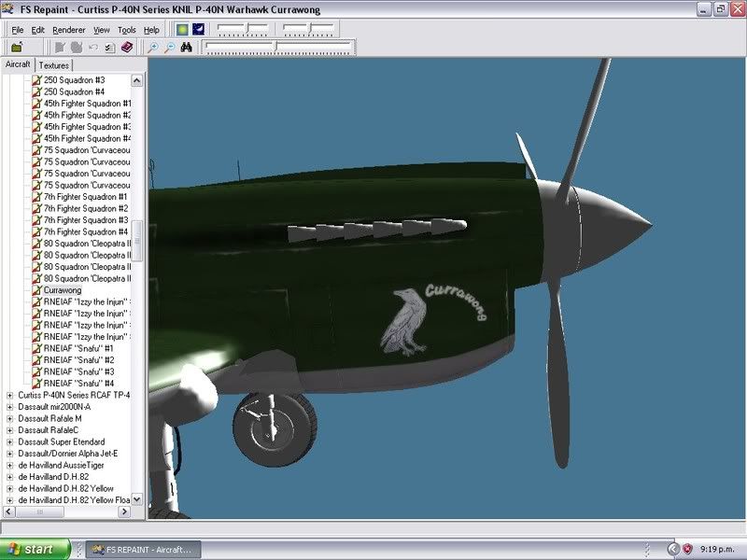747x560 pixels.
Task: Click the open folder toolbar icon
Action: tap(17, 47)
